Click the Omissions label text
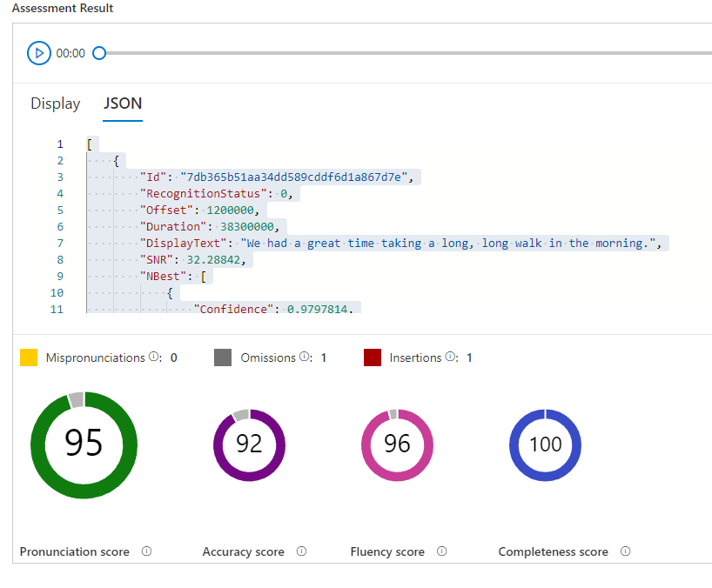This screenshot has height=588, width=712. [268, 357]
